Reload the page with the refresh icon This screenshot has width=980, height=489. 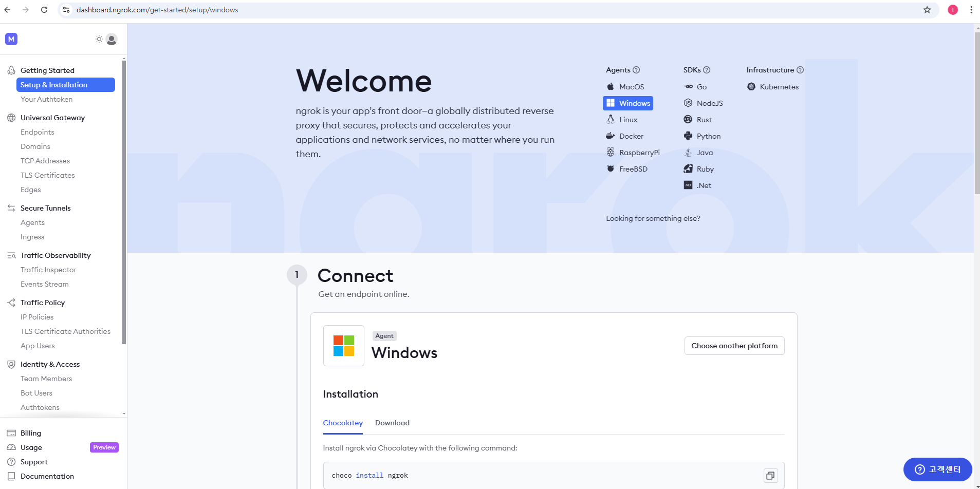coord(44,10)
